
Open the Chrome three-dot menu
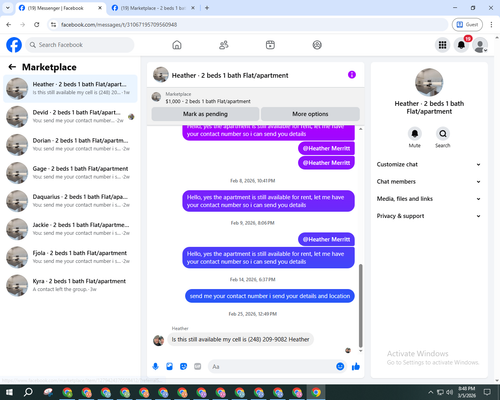(491, 25)
